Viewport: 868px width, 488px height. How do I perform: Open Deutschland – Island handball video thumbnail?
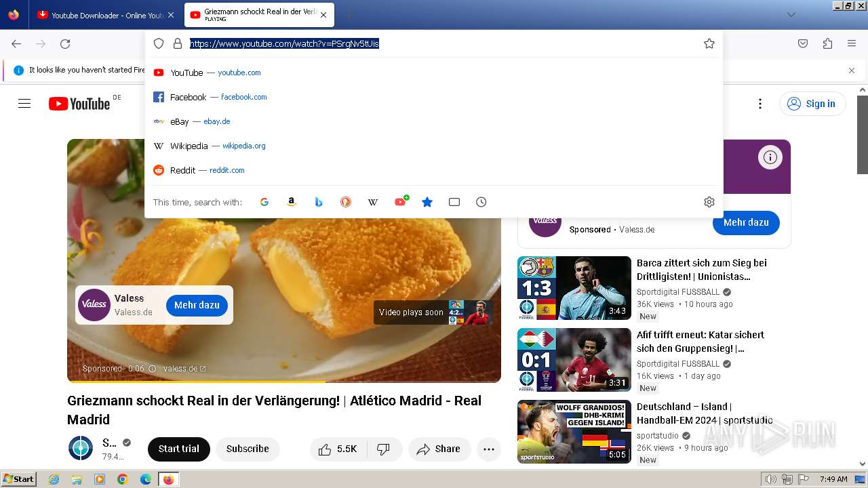pyautogui.click(x=574, y=432)
